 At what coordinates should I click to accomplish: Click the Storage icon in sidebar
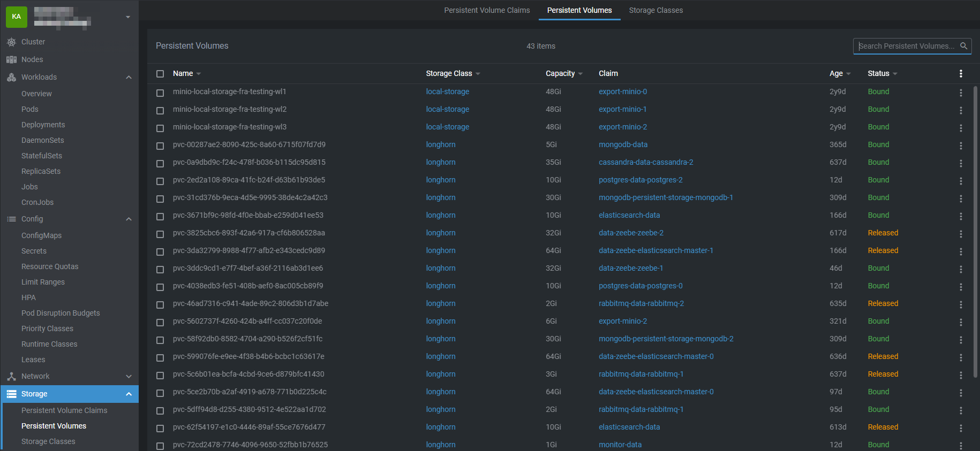[11, 394]
